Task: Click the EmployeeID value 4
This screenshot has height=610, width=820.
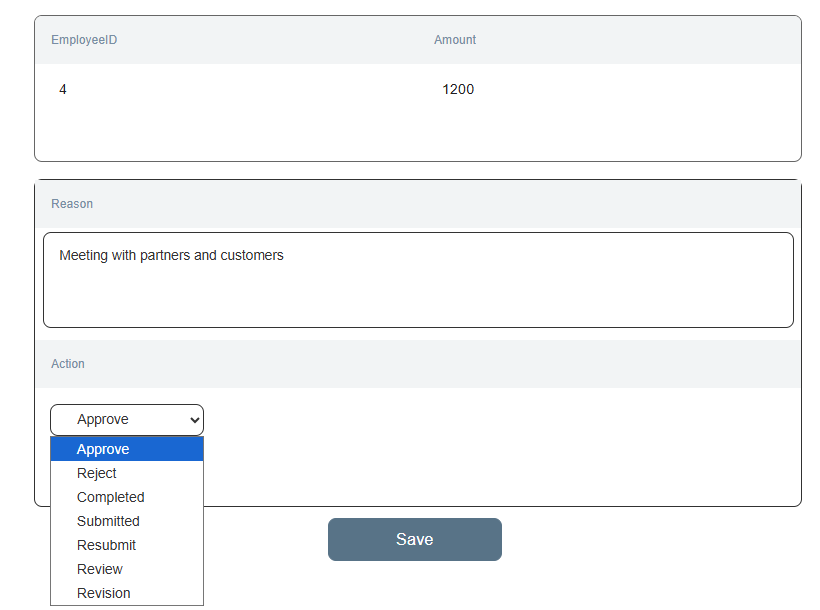Action: (x=63, y=90)
